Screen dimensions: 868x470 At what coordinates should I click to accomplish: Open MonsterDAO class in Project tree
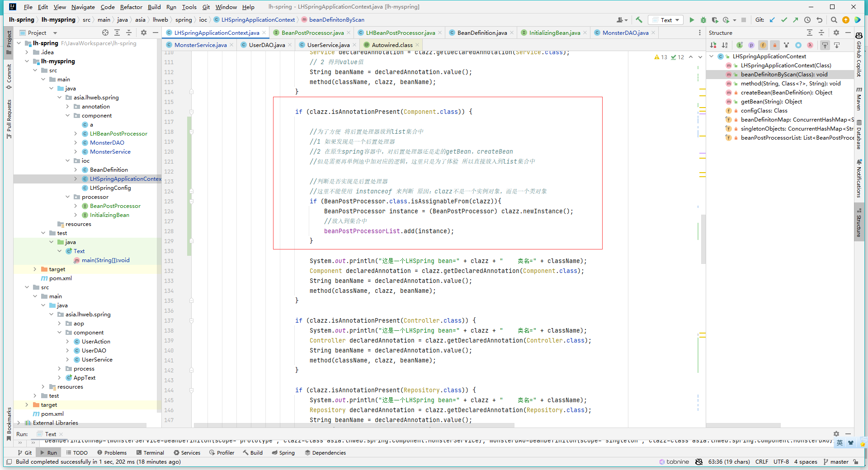tap(107, 142)
